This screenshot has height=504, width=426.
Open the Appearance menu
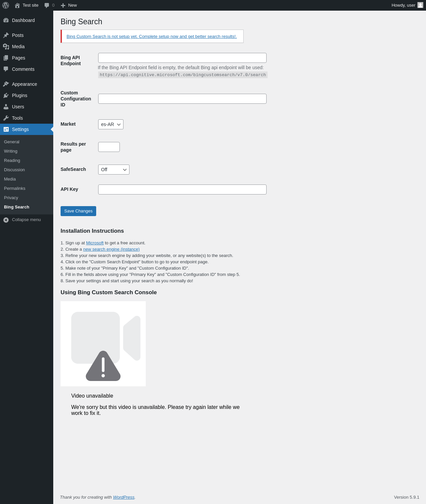(27, 84)
